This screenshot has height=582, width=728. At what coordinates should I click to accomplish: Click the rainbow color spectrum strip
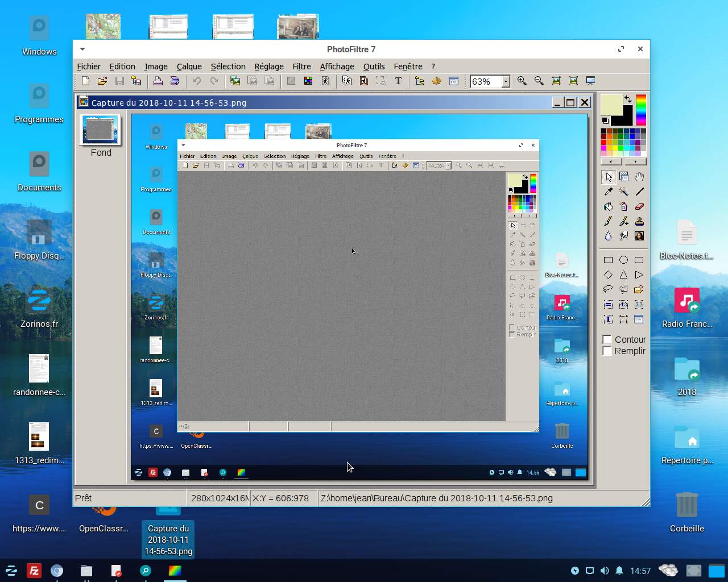pyautogui.click(x=641, y=110)
